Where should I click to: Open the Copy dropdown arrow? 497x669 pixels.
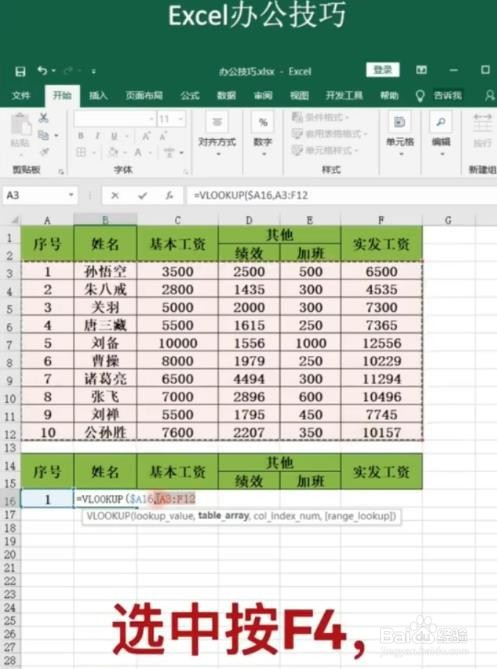click(x=56, y=136)
